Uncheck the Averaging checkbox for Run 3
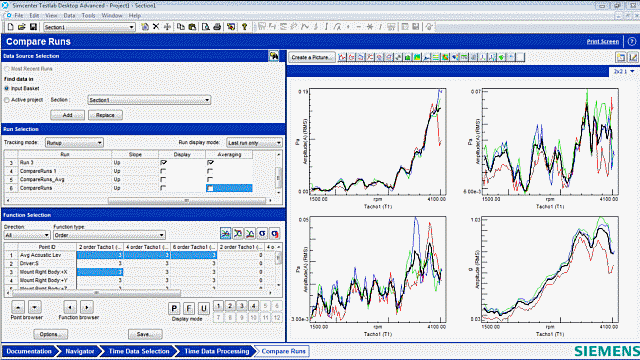The height and width of the screenshot is (360, 640). pos(210,162)
